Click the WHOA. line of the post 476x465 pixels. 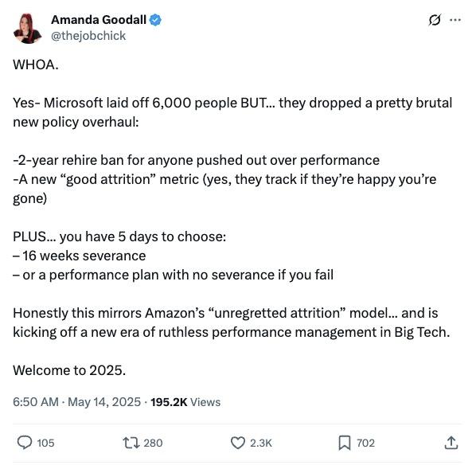pos(36,64)
